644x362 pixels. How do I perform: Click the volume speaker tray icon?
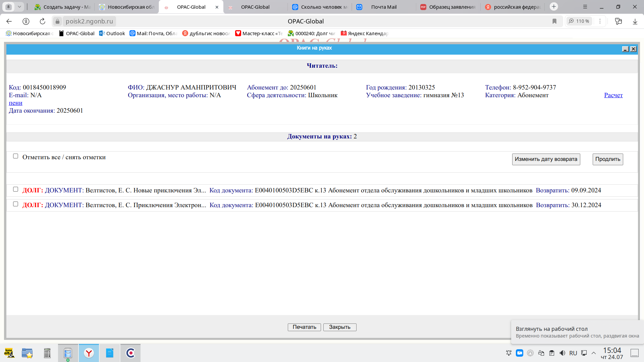562,353
